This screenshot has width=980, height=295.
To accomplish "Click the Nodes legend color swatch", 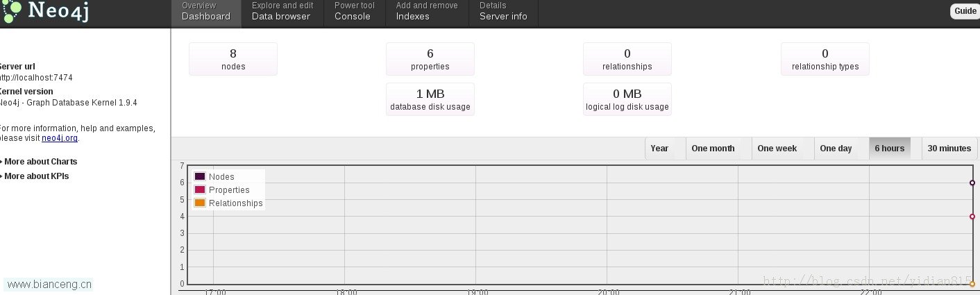I will pos(200,176).
